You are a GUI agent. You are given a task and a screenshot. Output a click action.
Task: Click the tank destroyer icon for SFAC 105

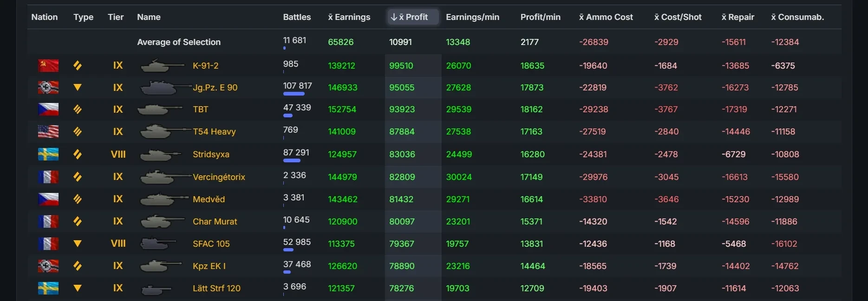point(78,243)
